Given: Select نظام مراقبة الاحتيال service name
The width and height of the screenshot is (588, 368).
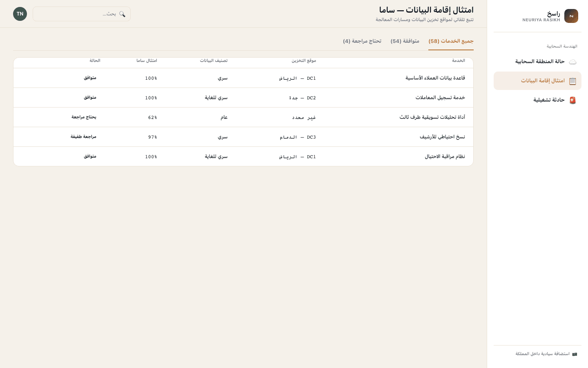Looking at the screenshot, I should [445, 157].
